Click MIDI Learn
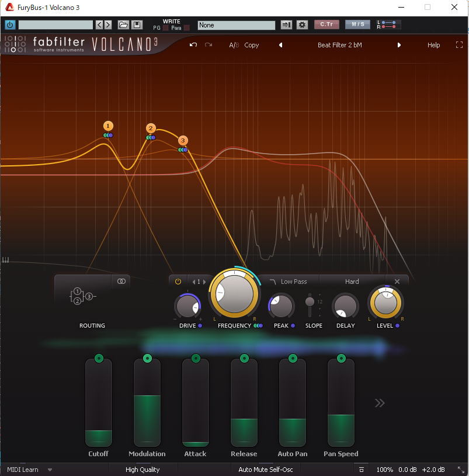The width and height of the screenshot is (469, 476). [23, 470]
